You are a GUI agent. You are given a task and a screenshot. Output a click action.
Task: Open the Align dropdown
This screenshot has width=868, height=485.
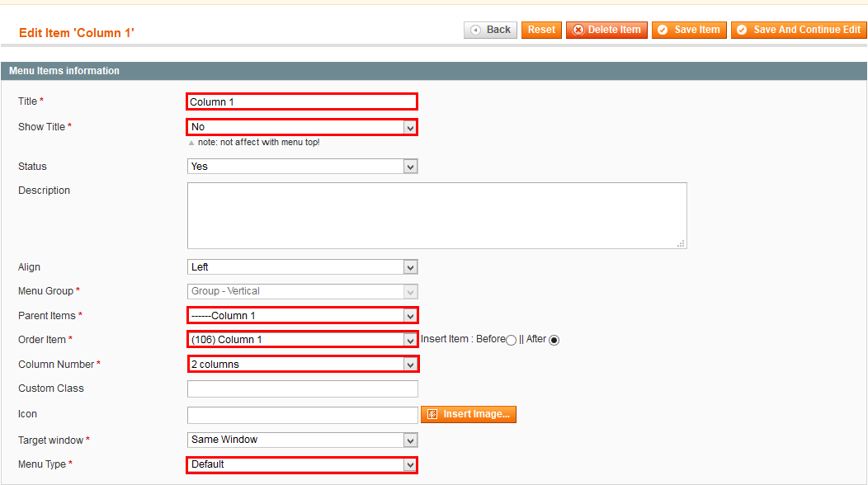pos(302,267)
